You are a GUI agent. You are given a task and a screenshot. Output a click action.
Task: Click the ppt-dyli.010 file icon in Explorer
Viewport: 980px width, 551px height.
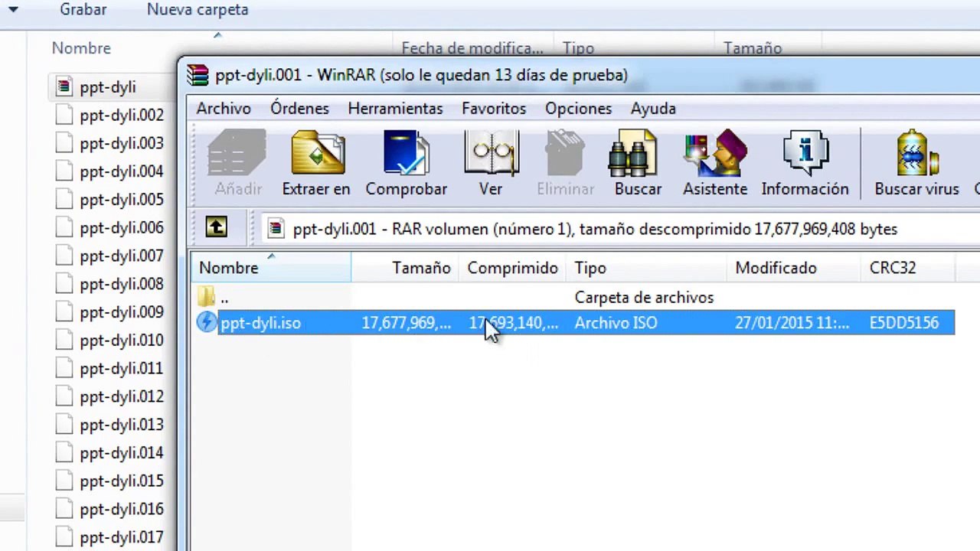tap(65, 340)
